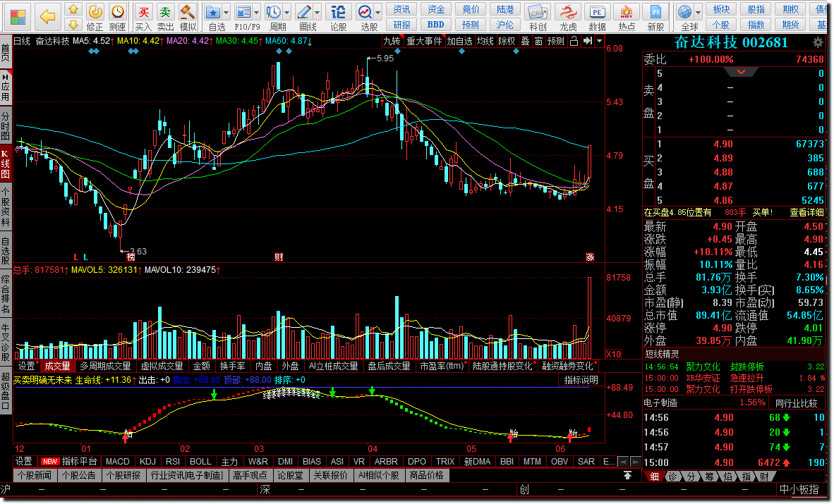Click the 设置 button beside 成交量 tab
This screenshot has height=504, width=834.
pyautogui.click(x=26, y=366)
